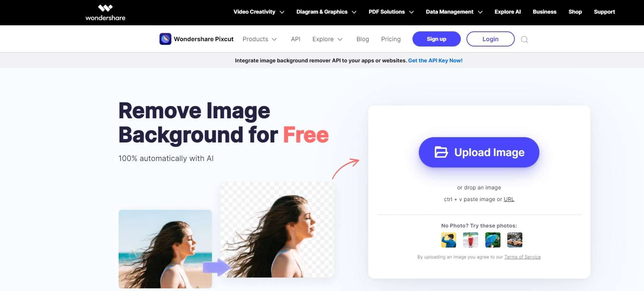This screenshot has height=291, width=644.
Task: Expand the Diagram & Graphics menu
Action: tap(326, 12)
